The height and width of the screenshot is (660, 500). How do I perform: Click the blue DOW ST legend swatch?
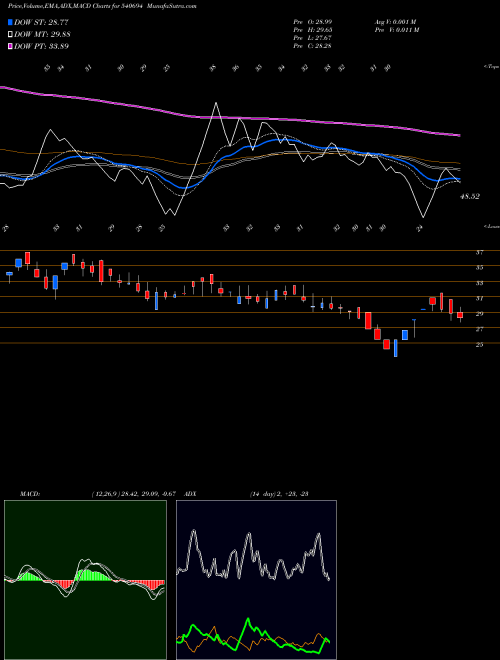pos(11,22)
